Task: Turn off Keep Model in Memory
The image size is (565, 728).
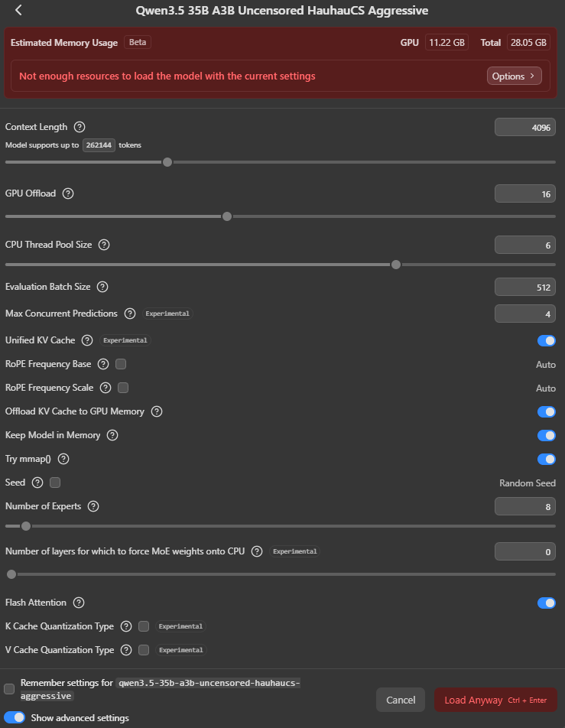Action: tap(546, 435)
